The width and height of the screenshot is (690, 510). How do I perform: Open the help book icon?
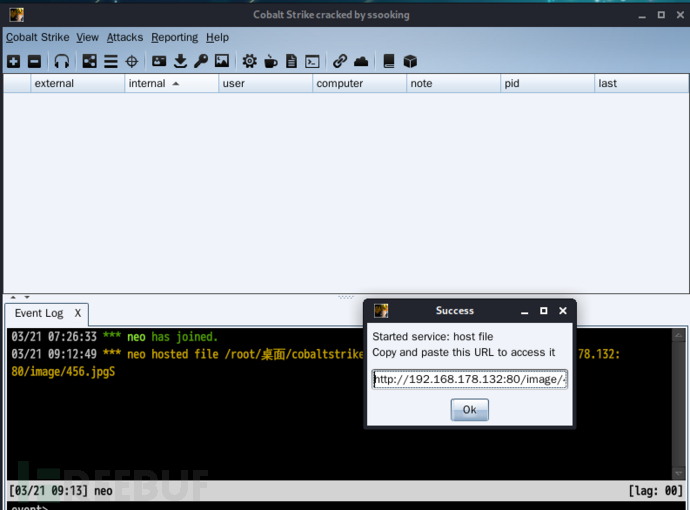[x=389, y=61]
